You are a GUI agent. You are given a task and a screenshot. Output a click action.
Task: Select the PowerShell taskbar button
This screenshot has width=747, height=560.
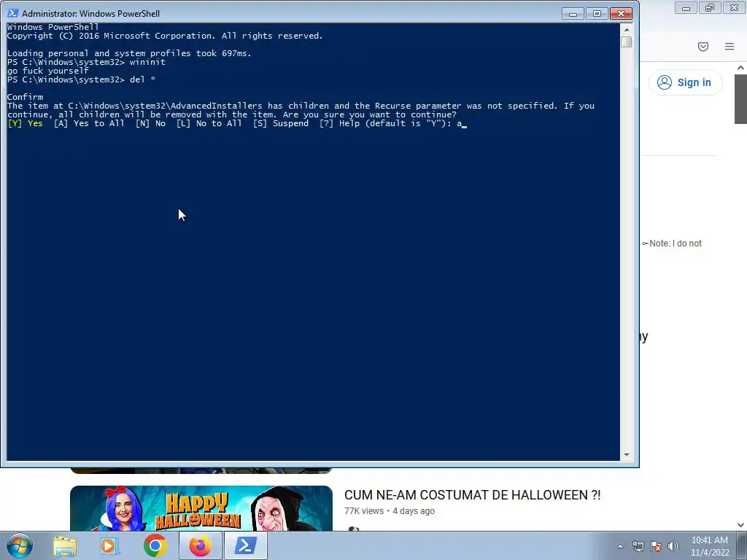[x=245, y=545]
